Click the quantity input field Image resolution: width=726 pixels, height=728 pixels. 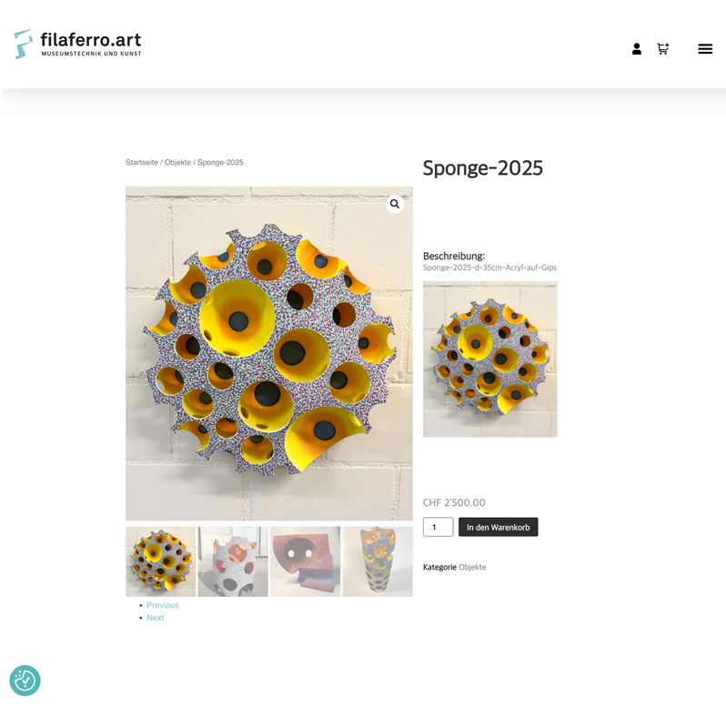(x=438, y=527)
